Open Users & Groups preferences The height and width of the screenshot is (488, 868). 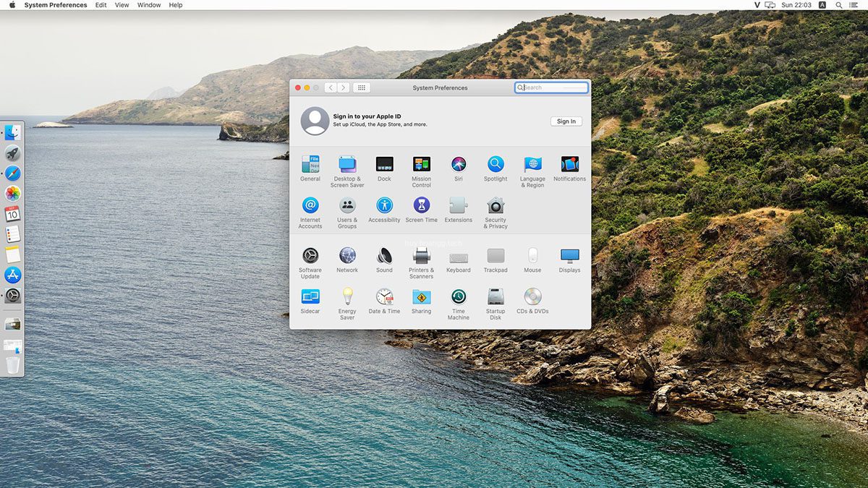click(x=347, y=213)
